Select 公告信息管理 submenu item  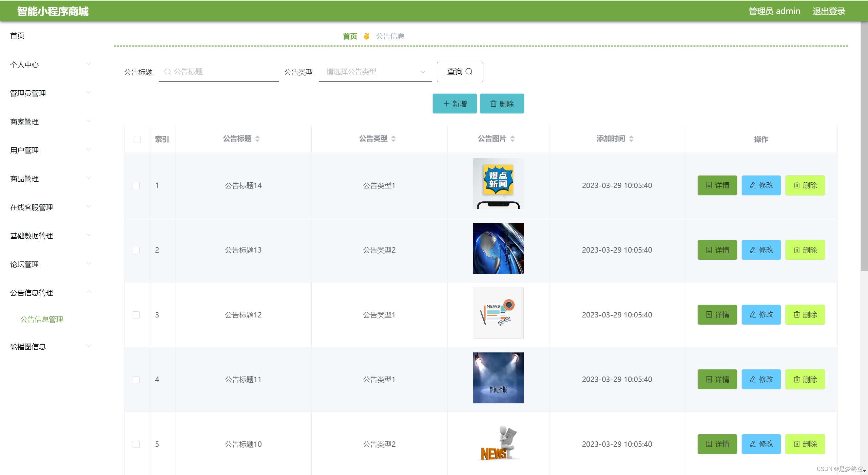pyautogui.click(x=42, y=319)
